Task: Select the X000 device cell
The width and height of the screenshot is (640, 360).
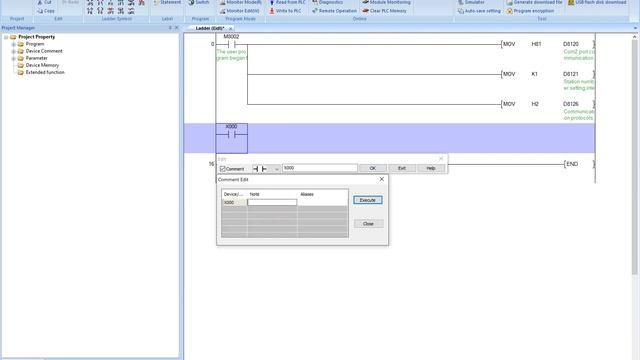Action: coord(234,202)
